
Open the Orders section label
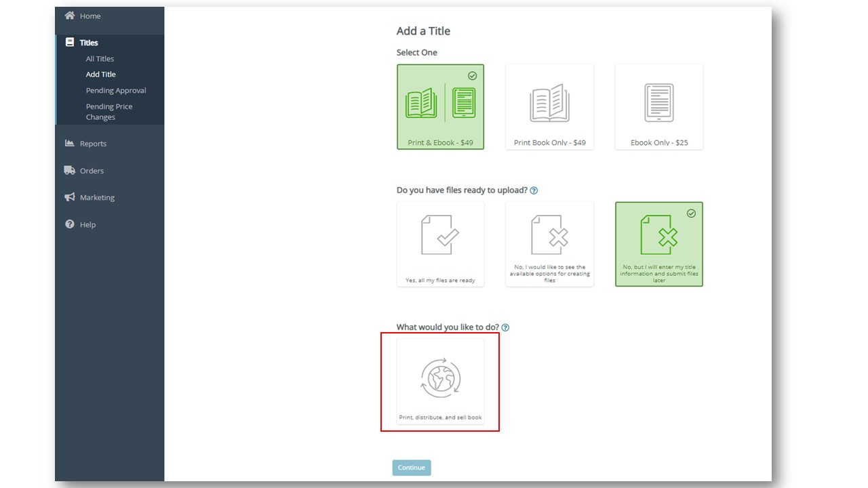click(92, 171)
